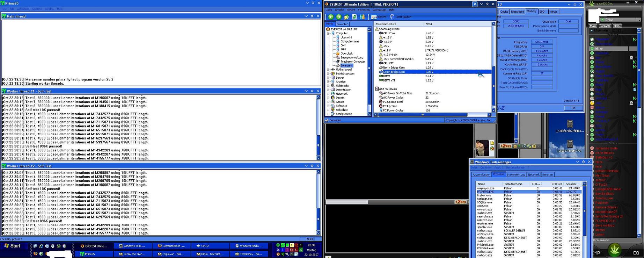Click the green Forward arrow in EVEREST toolbar
Screen dimensions: 644x258
coord(339,17)
